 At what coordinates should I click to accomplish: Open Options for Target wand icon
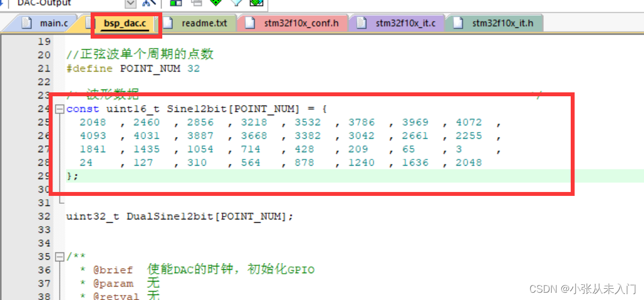148,3
